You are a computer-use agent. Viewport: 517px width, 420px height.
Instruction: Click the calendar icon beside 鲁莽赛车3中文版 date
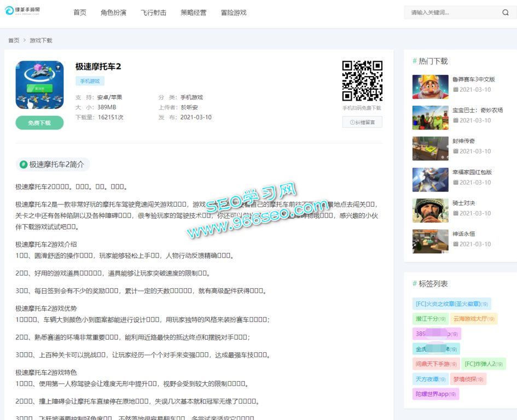[x=455, y=89]
